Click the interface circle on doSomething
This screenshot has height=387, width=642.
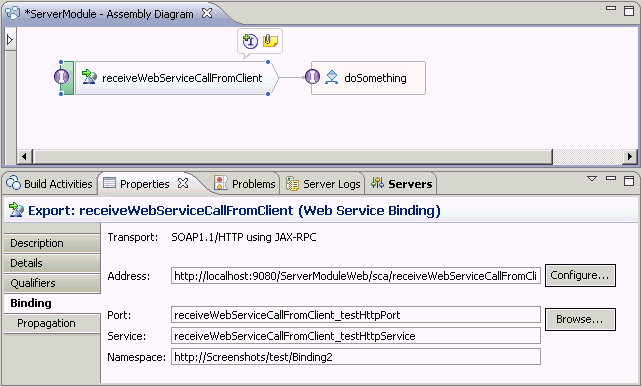click(312, 77)
